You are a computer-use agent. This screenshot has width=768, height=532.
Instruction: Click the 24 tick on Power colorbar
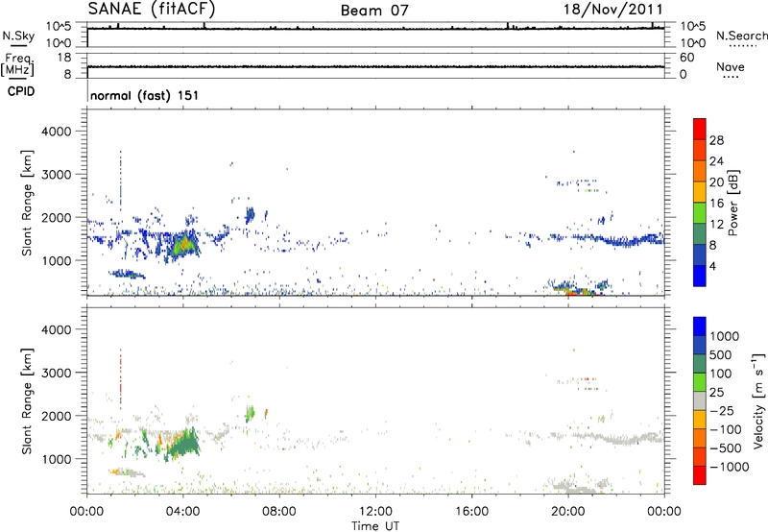click(x=716, y=161)
